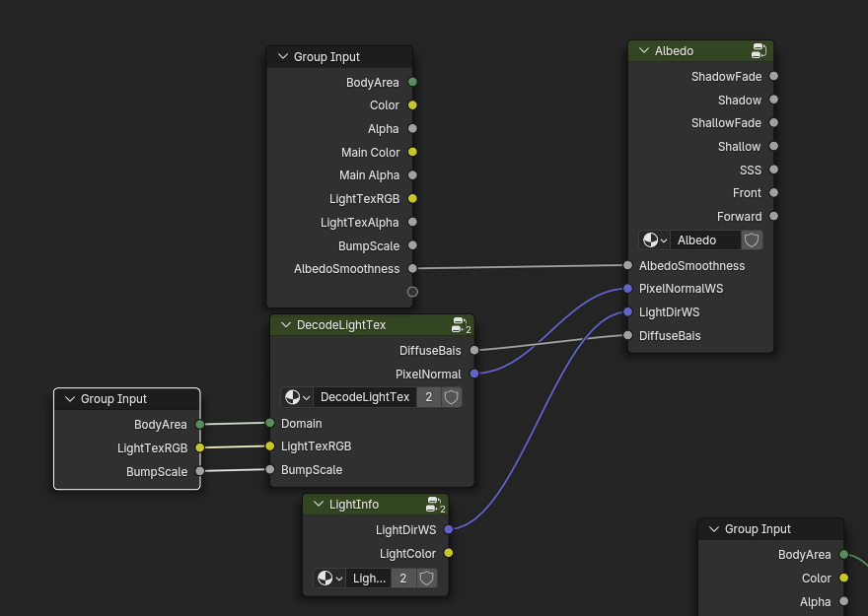Open DecodeLightTex node tree browse dropdown

296,397
